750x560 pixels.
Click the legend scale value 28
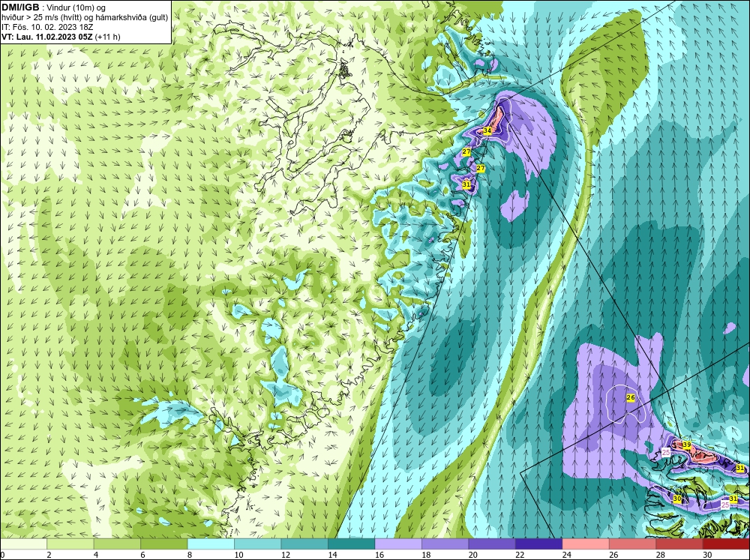[661, 555]
